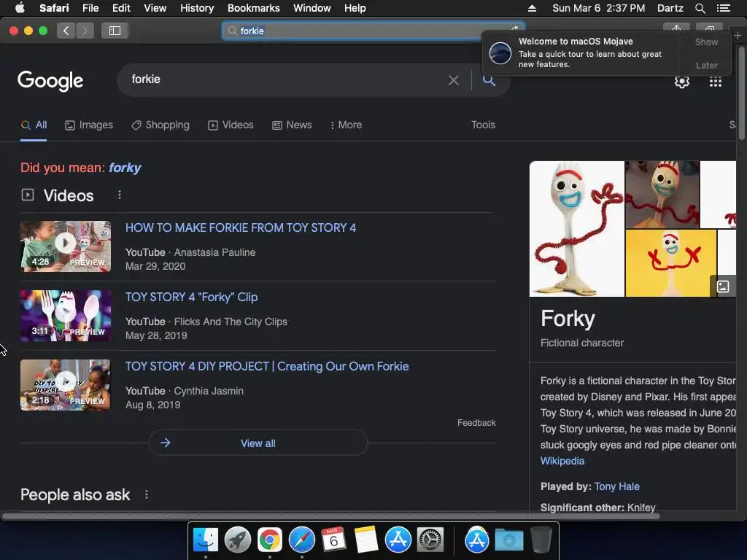Open the Tools options
747x560 pixels.
click(483, 125)
